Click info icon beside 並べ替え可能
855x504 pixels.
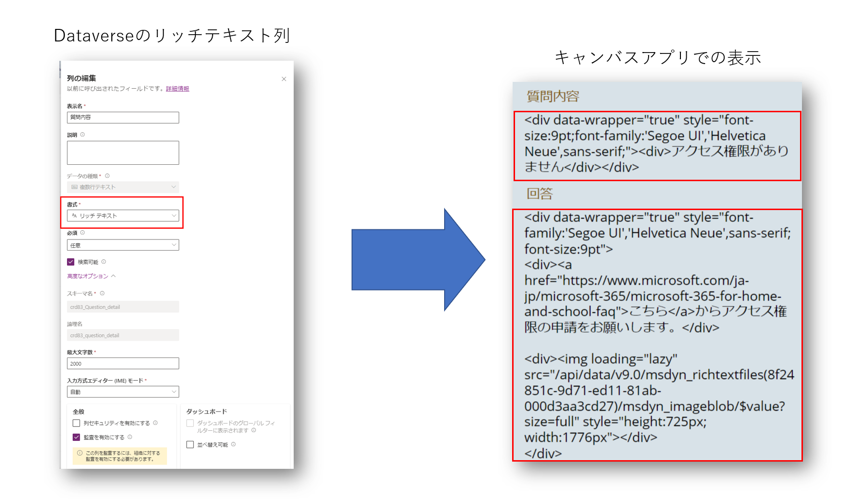tap(233, 445)
